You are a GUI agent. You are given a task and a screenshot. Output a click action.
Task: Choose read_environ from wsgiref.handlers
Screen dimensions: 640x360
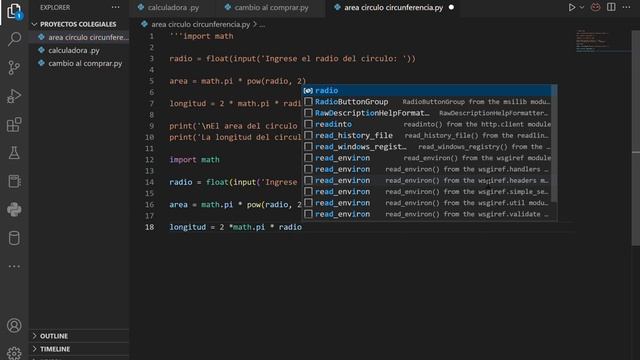click(x=427, y=169)
